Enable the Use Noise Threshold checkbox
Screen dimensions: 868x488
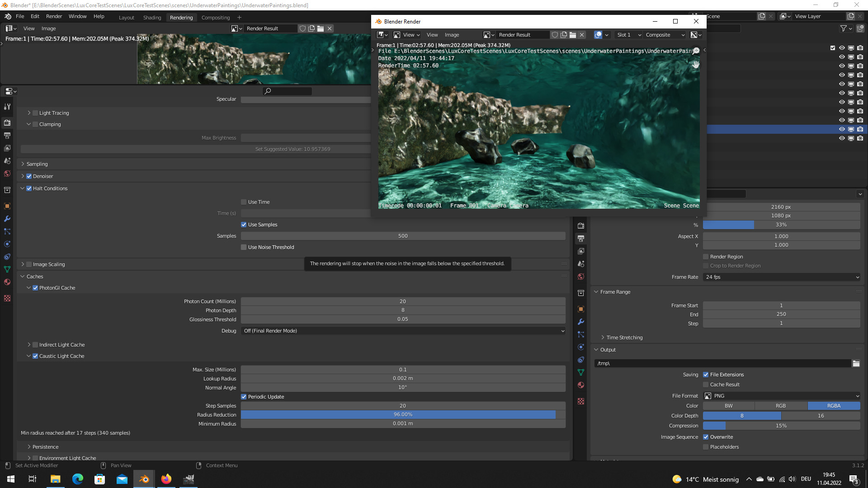pos(244,247)
